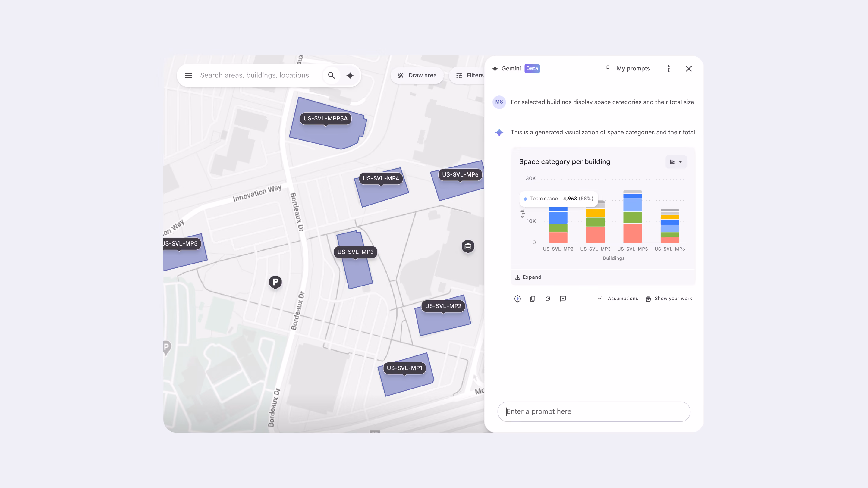The width and height of the screenshot is (868, 488).
Task: Click the Gemini sparkle icon in search bar
Action: pyautogui.click(x=350, y=75)
